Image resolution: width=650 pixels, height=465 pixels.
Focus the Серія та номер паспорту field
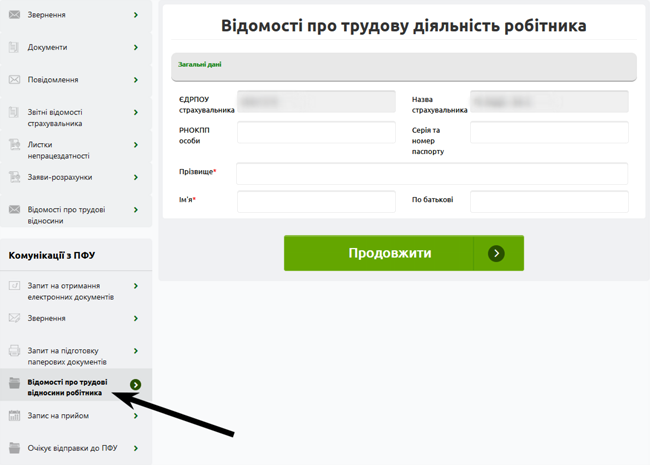[549, 132]
